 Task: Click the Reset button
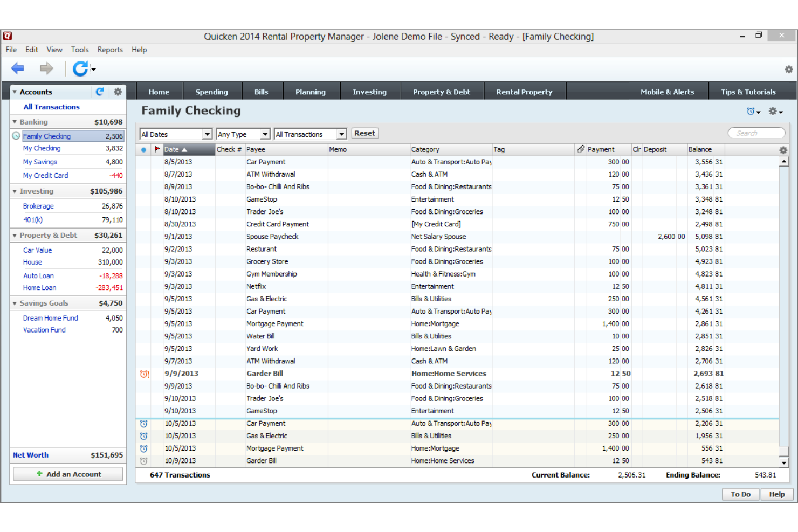364,133
